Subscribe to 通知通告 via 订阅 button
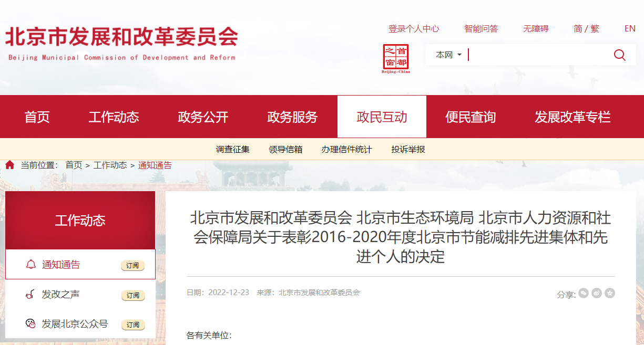The width and height of the screenshot is (644, 345). coord(133,266)
